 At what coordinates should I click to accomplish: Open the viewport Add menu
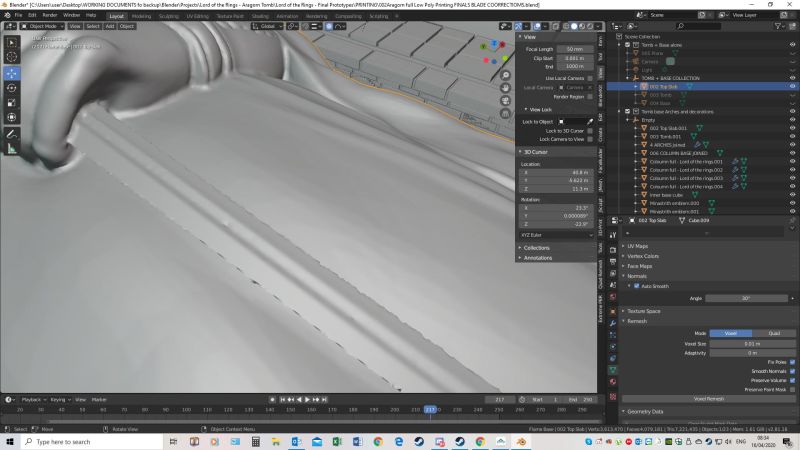point(110,26)
